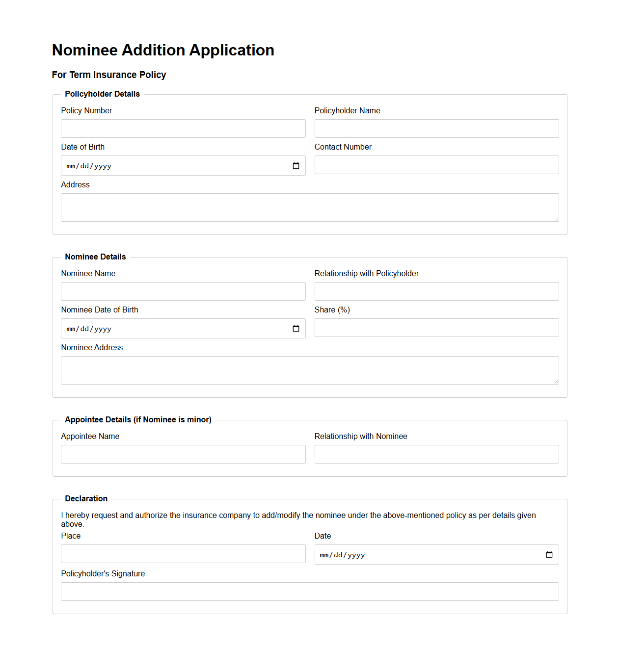Image resolution: width=620 pixels, height=672 pixels.
Task: Click the Nominee Addition Application heading
Action: coord(162,50)
